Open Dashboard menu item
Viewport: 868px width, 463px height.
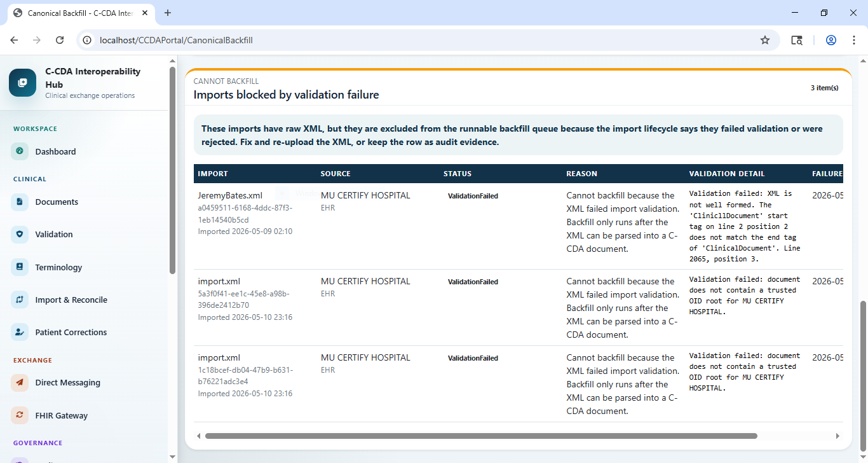(x=85, y=151)
